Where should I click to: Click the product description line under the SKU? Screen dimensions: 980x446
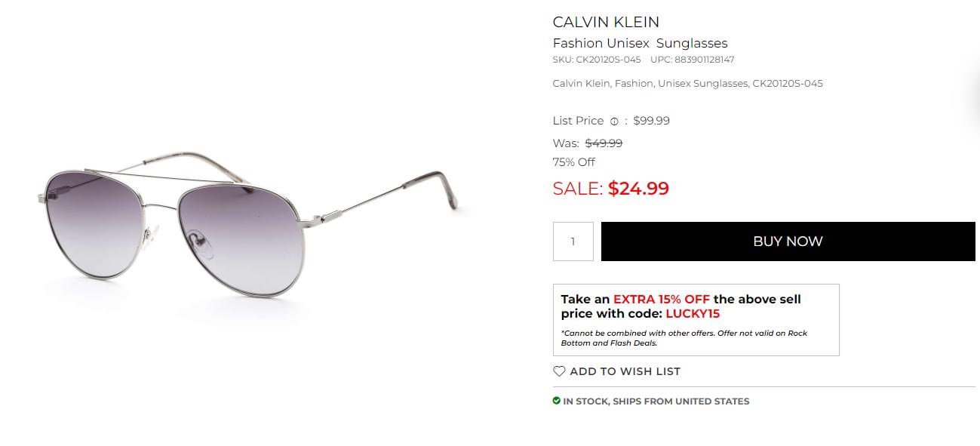(687, 84)
